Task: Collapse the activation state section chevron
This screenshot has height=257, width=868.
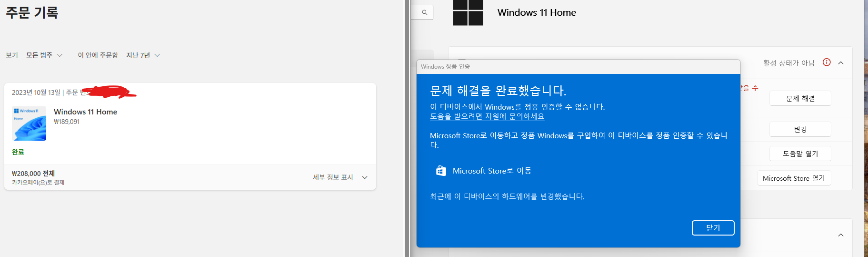Action: point(841,63)
